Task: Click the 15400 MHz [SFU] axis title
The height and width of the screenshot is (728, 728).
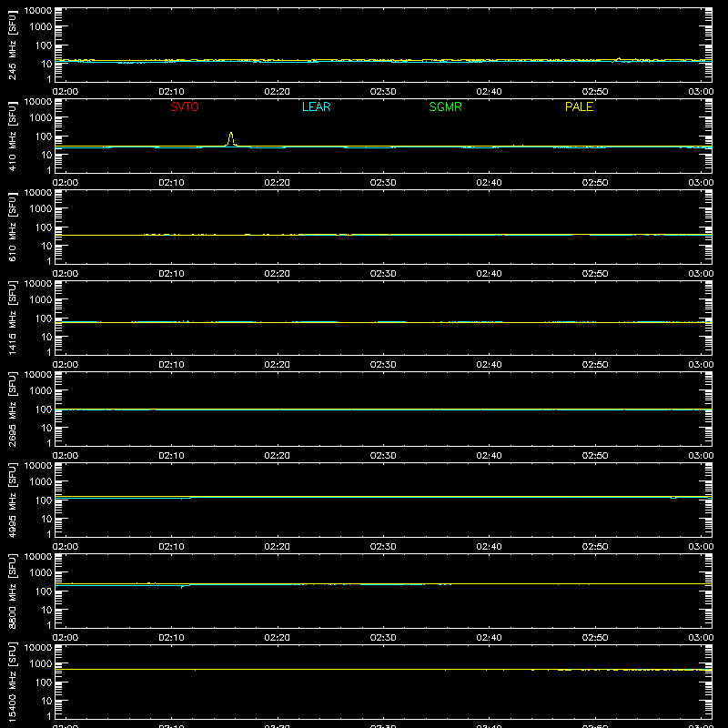Action: (12, 681)
